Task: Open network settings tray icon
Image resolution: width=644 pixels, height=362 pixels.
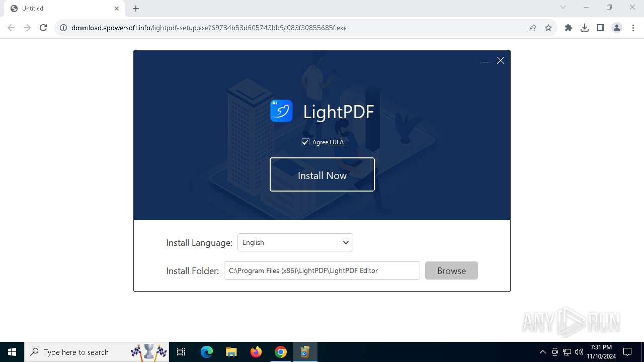Action: [x=567, y=352]
